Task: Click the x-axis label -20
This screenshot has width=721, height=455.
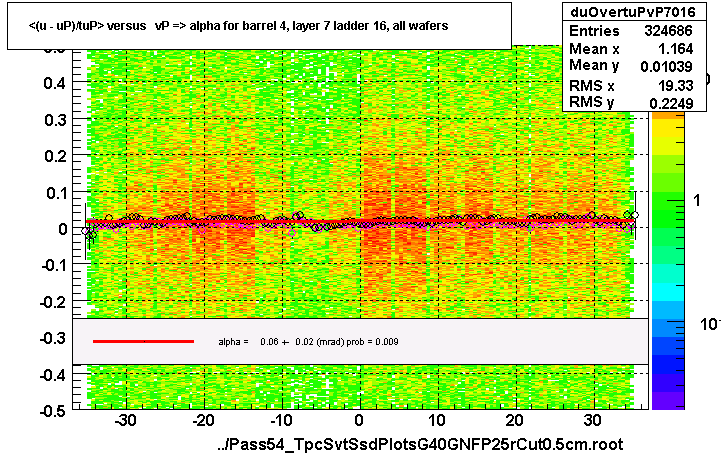Action: pyautogui.click(x=203, y=420)
